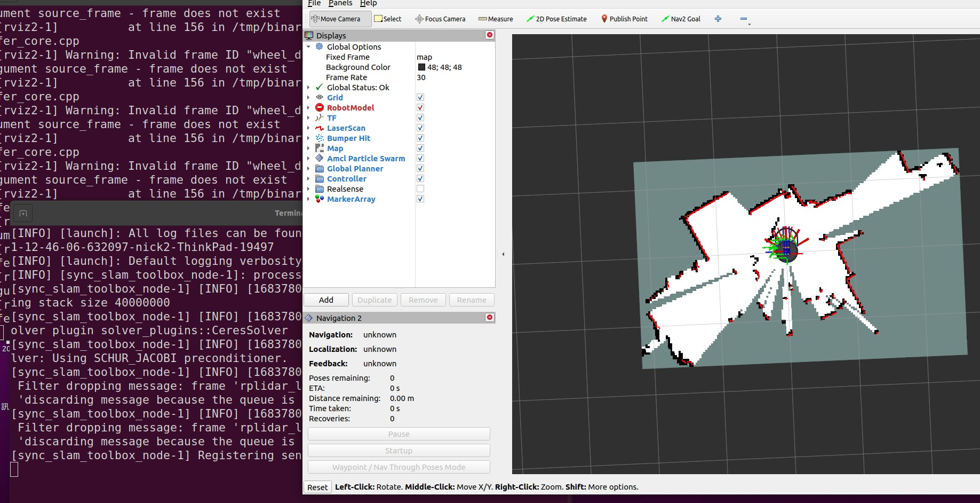Expand the RobotModel display settings
This screenshot has width=980, height=503.
click(x=308, y=107)
